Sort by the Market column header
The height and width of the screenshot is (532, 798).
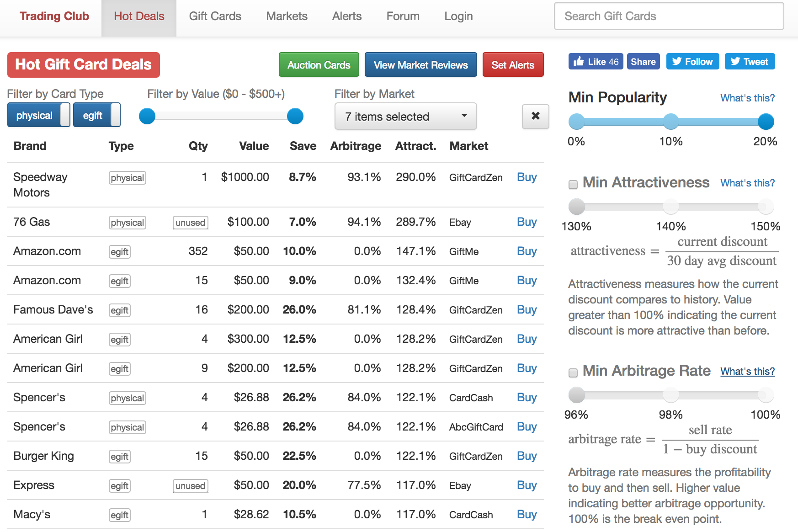pyautogui.click(x=468, y=146)
